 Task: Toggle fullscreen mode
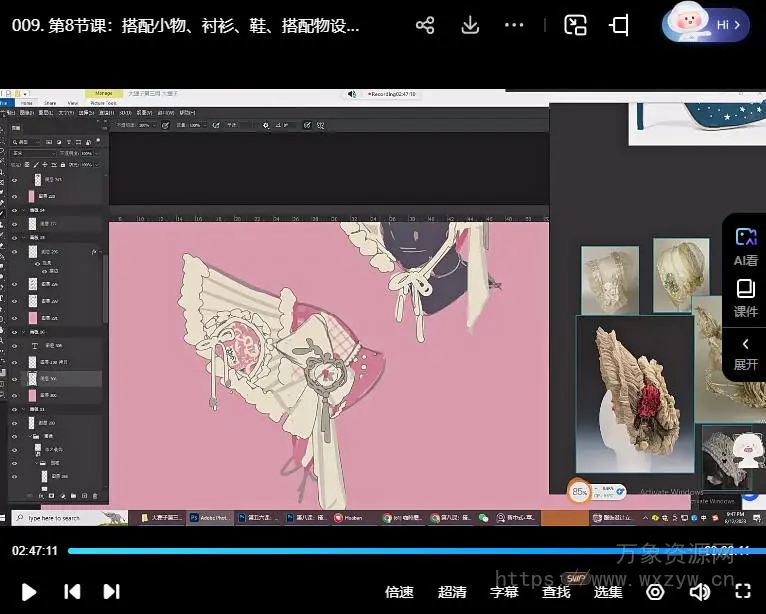click(743, 591)
